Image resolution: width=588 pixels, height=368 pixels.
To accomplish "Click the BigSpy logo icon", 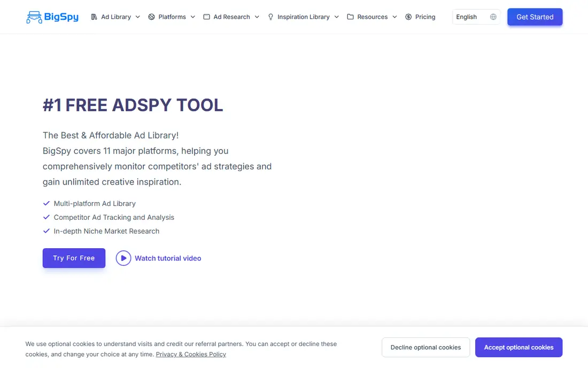I will click(x=34, y=17).
